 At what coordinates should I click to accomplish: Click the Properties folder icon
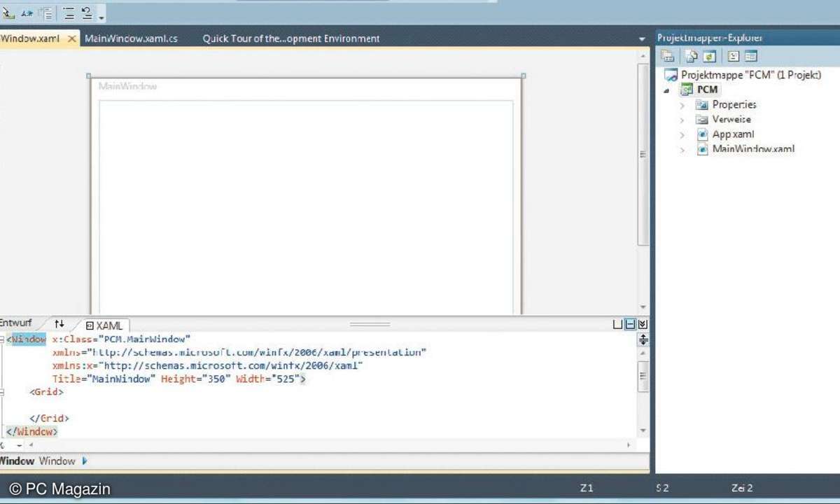702,104
